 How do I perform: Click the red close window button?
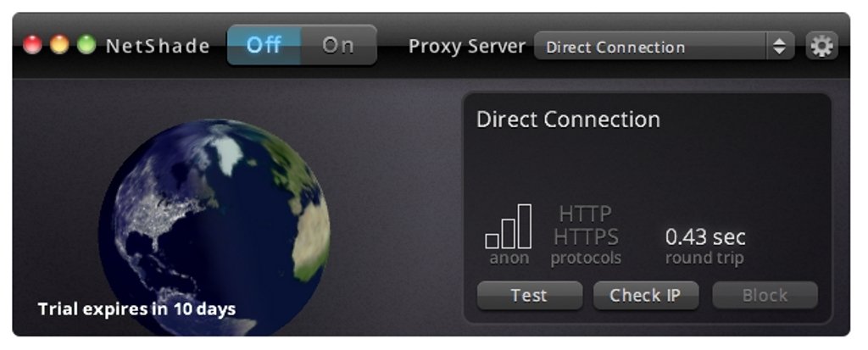tap(33, 45)
